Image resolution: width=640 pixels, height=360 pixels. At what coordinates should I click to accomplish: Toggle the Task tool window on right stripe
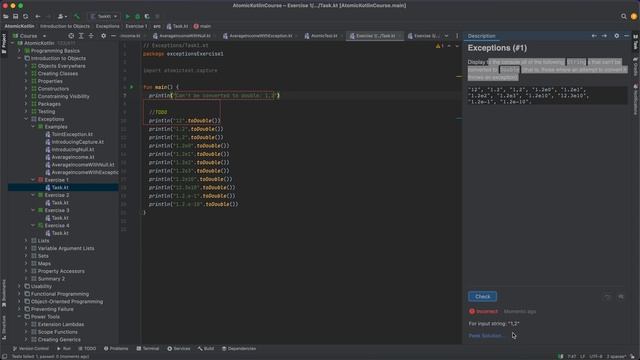click(636, 42)
